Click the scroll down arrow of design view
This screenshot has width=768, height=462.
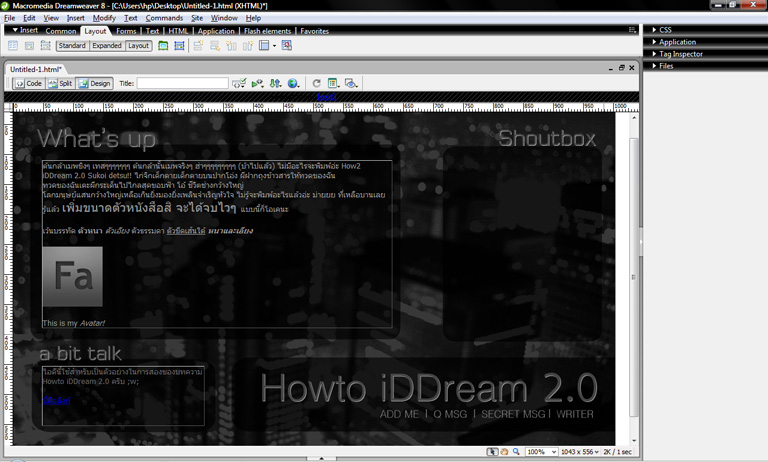click(634, 441)
